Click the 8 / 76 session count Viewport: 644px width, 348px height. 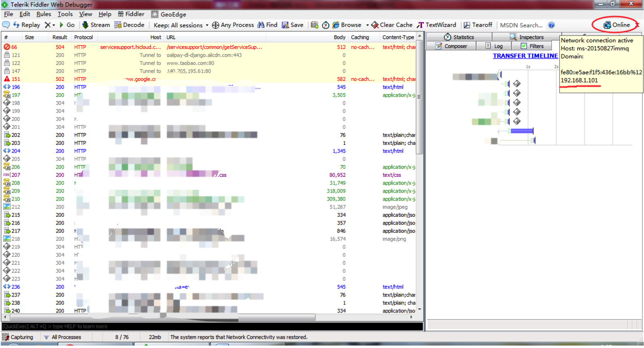pos(122,337)
